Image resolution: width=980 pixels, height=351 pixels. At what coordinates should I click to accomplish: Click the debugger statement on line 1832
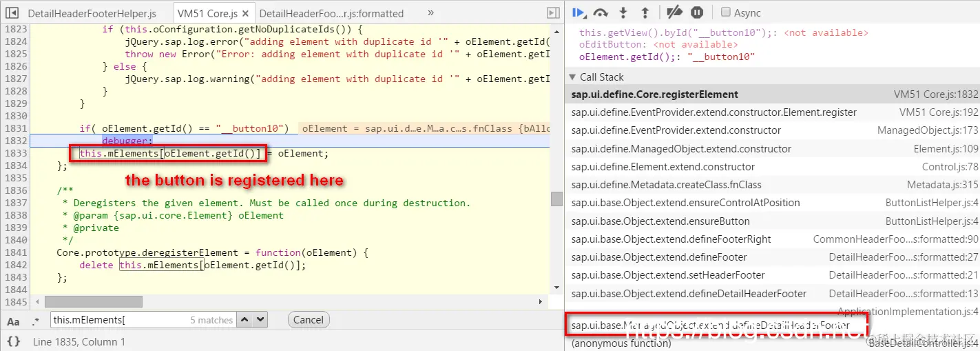tap(127, 141)
